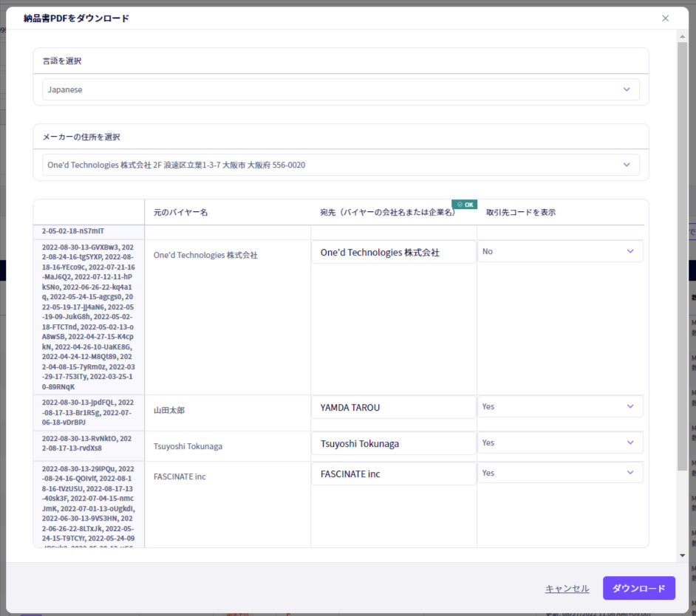Click the order ID cell starting 2022-08-30-13-29IPQu
This screenshot has width=696, height=616.
89,504
